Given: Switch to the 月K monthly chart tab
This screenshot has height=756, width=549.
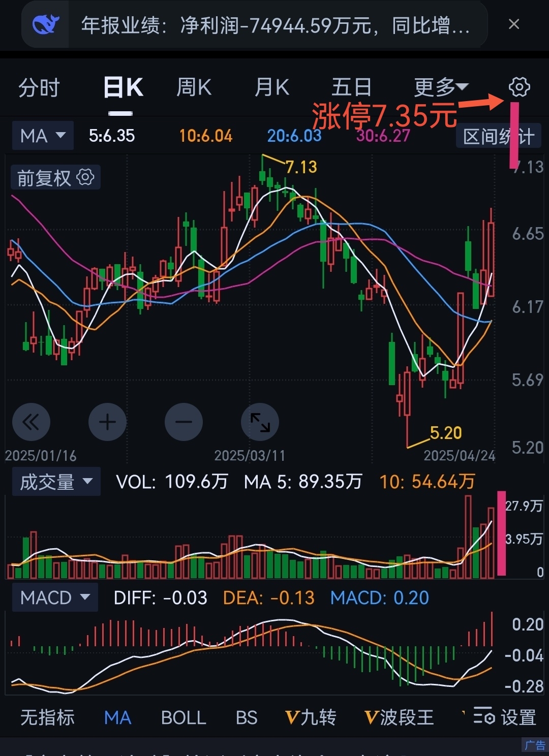Looking at the screenshot, I should pos(272,88).
